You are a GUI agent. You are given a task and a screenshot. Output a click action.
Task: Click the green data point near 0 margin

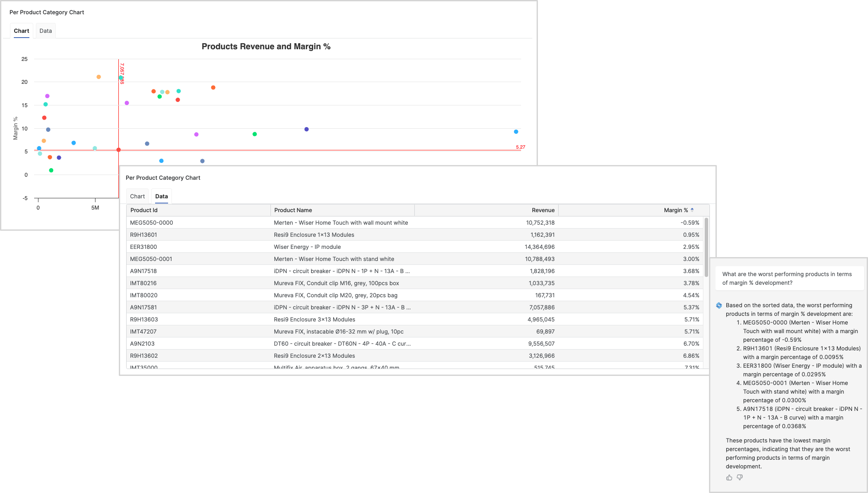[x=51, y=170]
